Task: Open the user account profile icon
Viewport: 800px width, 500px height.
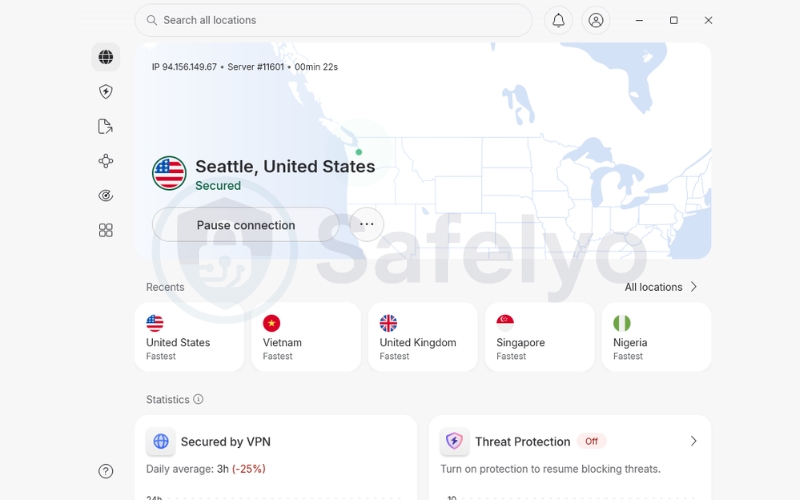Action: point(596,20)
